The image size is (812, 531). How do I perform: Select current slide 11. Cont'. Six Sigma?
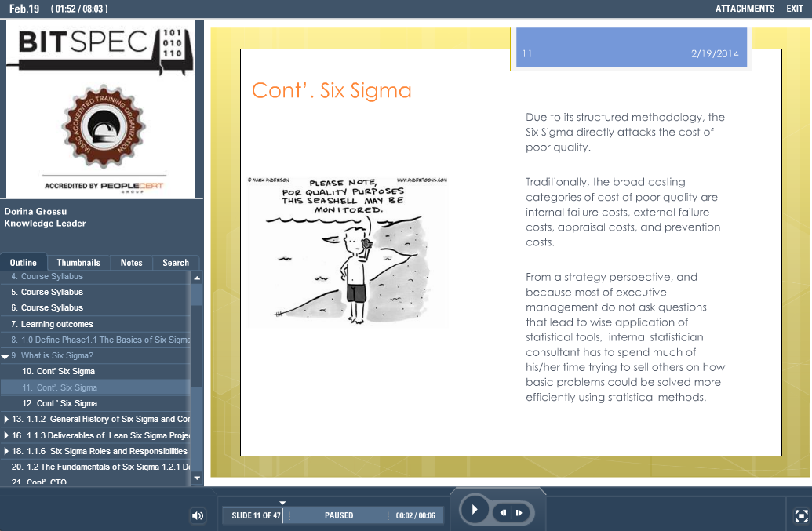coord(96,387)
